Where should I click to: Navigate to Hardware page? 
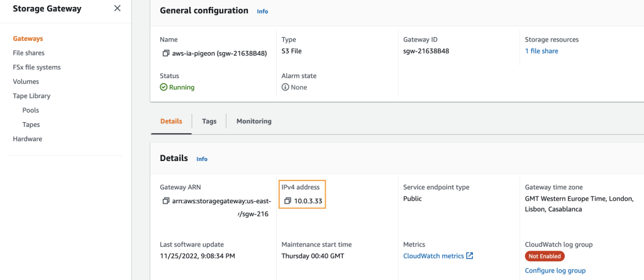(27, 139)
